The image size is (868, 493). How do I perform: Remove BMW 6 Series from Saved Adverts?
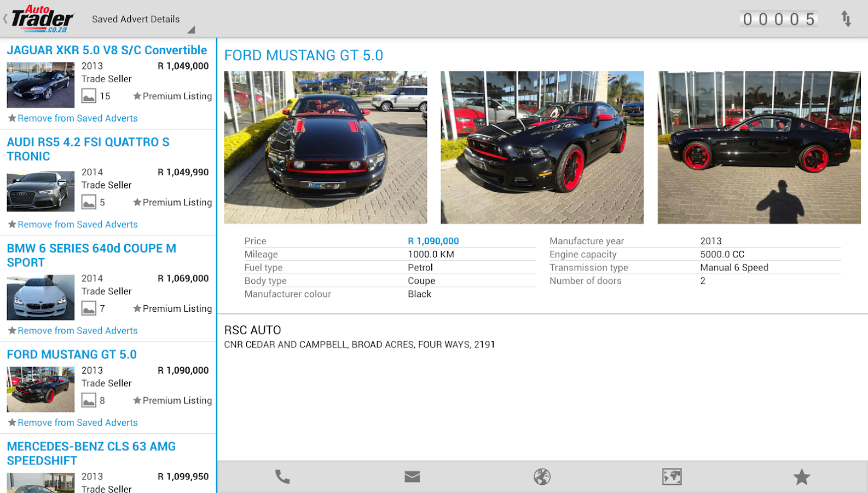72,331
